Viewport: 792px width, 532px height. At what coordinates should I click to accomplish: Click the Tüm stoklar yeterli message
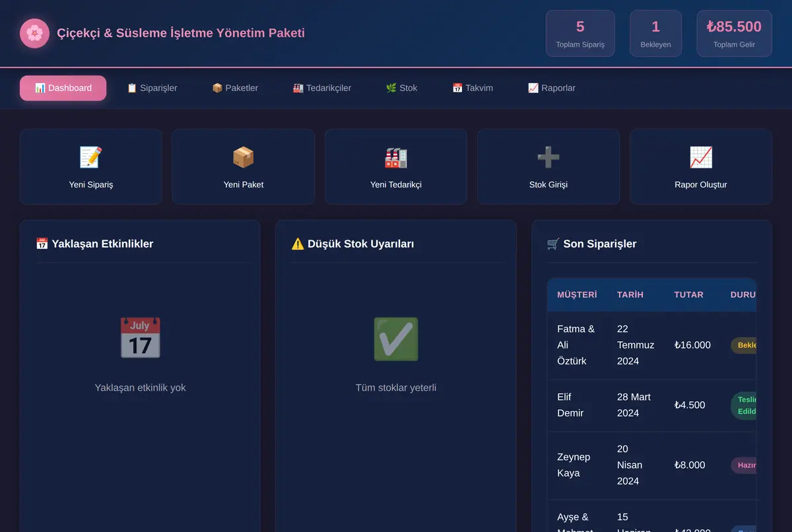396,387
